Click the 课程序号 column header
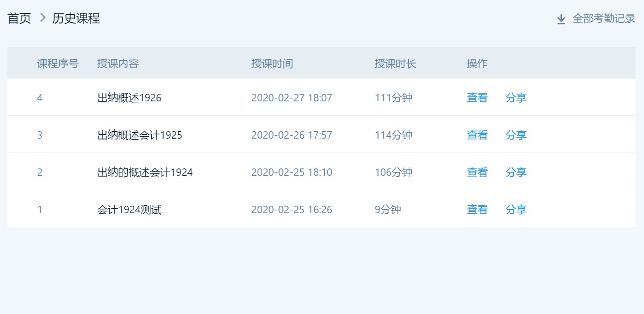 [x=58, y=64]
